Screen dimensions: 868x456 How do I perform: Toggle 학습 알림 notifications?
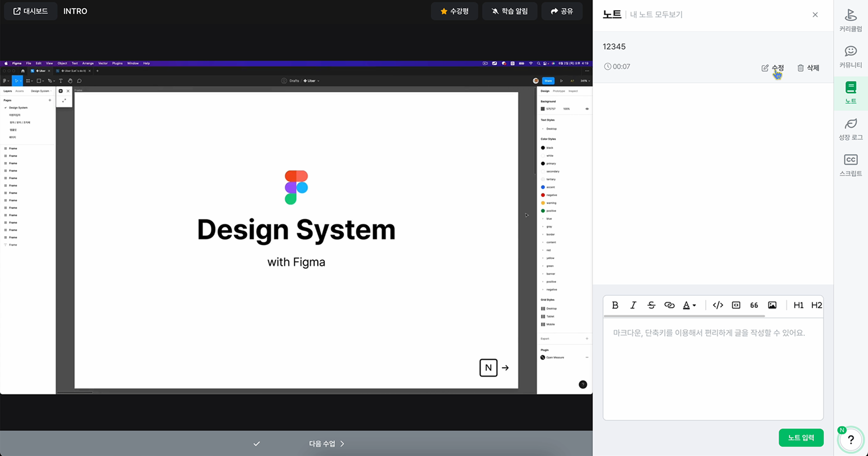[509, 11]
